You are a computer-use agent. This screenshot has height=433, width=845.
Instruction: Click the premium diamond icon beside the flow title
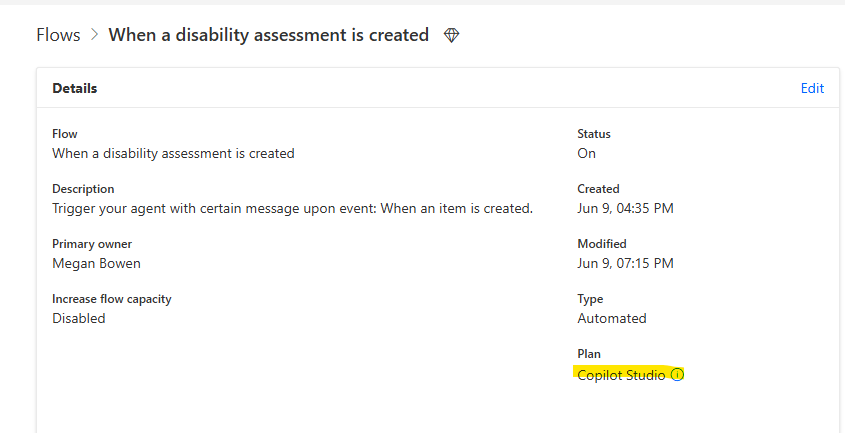tap(452, 36)
